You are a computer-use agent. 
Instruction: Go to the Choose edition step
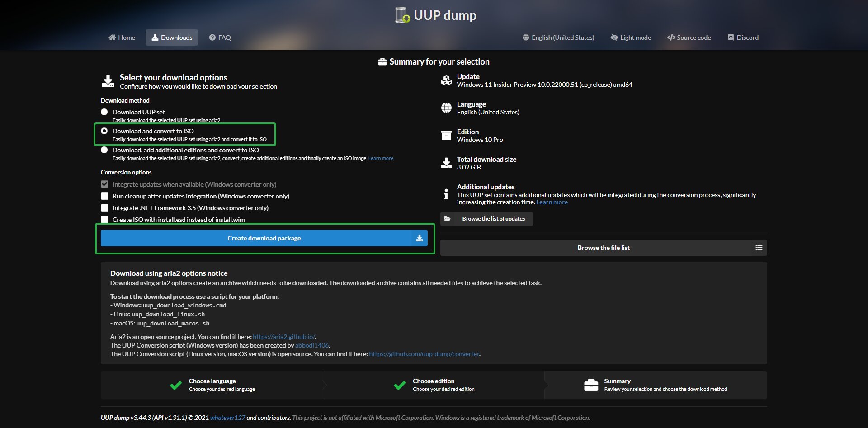434,385
